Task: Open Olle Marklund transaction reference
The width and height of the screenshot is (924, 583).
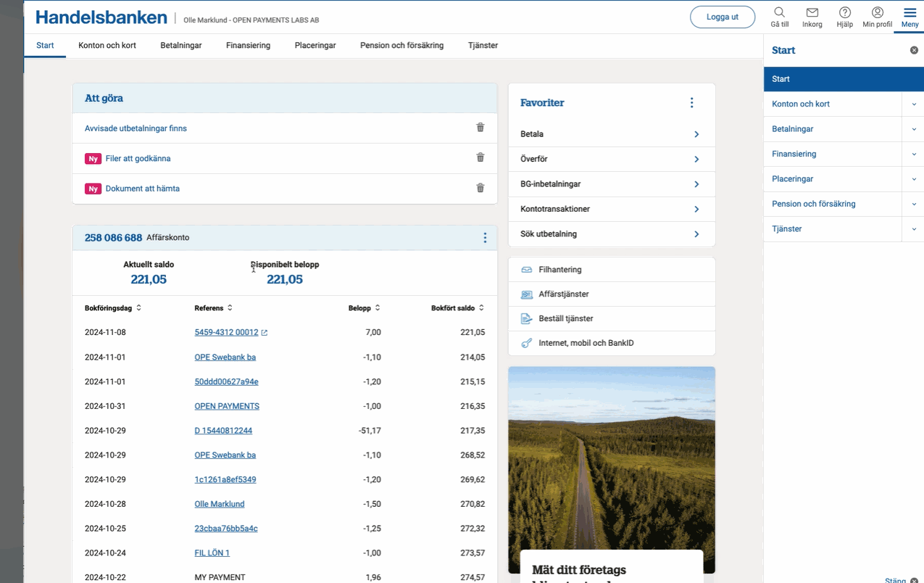Action: pyautogui.click(x=220, y=504)
